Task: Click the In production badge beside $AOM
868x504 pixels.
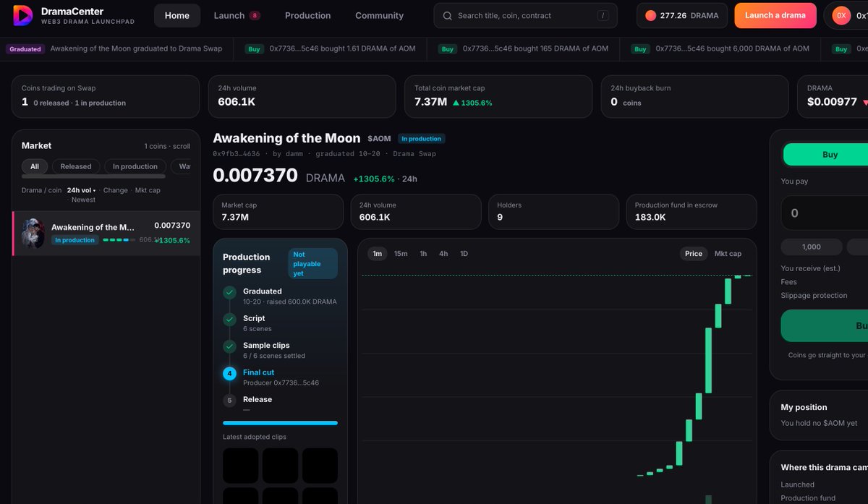Action: pyautogui.click(x=422, y=139)
